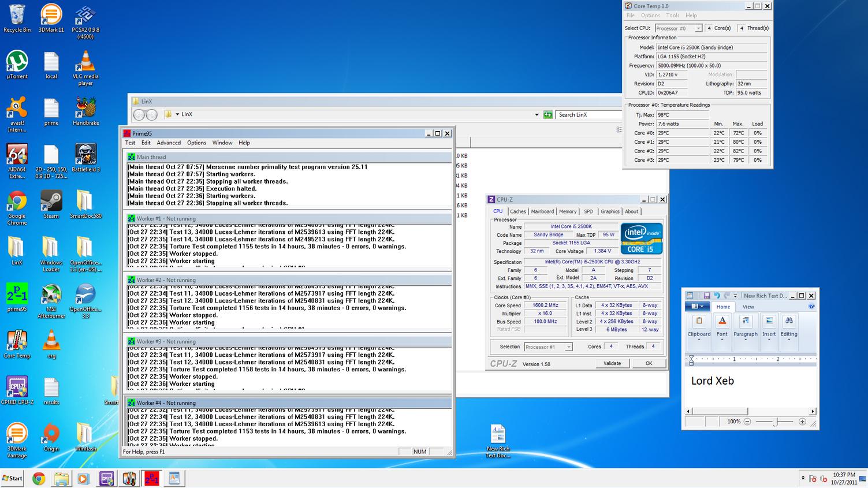Image resolution: width=868 pixels, height=488 pixels.
Task: Save the document via WordPad quick access
Action: tap(706, 296)
